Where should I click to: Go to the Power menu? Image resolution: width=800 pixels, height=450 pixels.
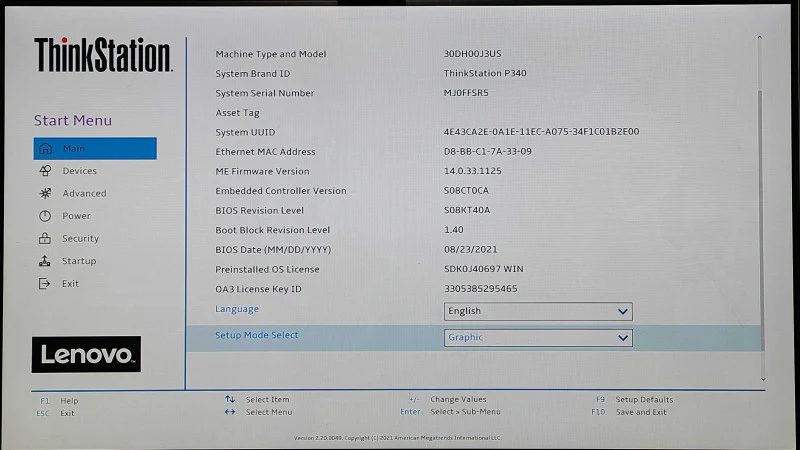(77, 216)
